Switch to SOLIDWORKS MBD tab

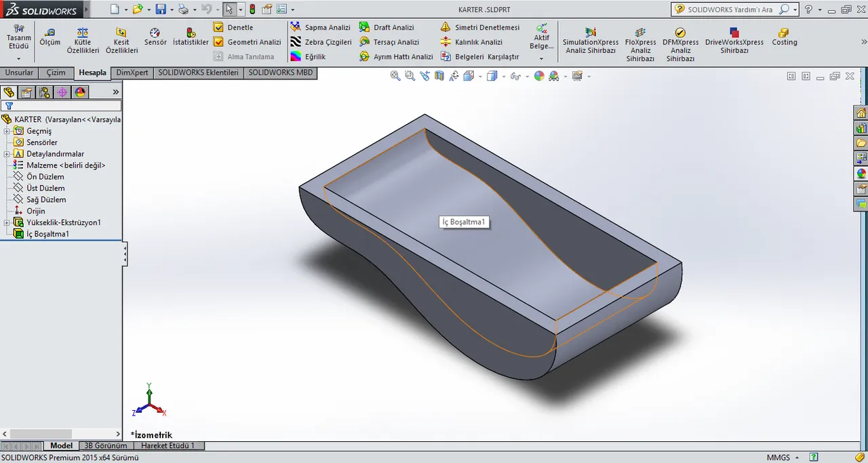280,73
